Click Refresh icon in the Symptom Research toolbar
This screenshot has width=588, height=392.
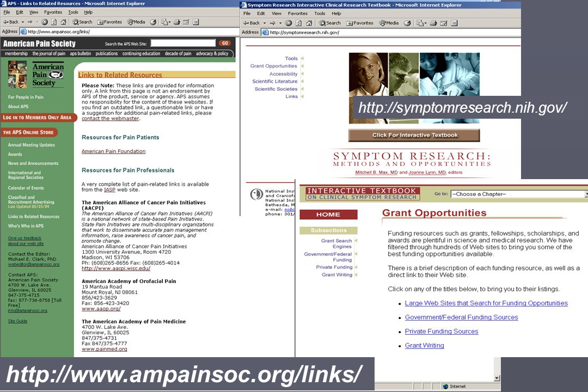pos(298,23)
